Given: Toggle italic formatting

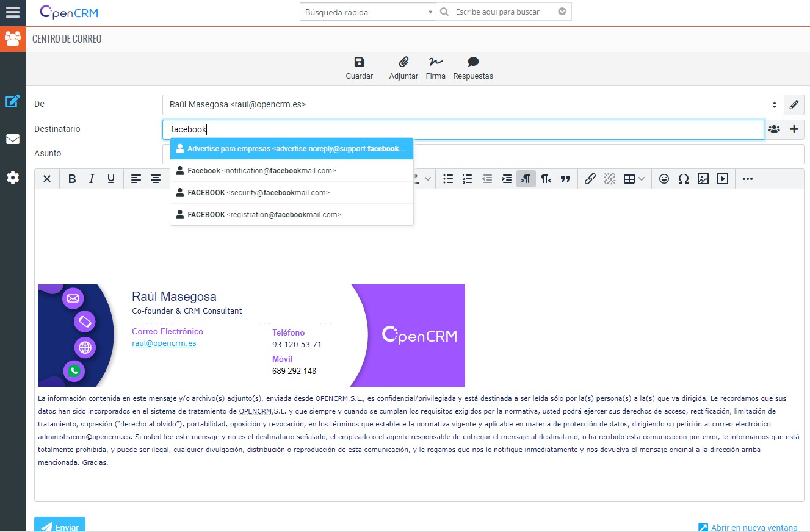Looking at the screenshot, I should click(x=92, y=179).
